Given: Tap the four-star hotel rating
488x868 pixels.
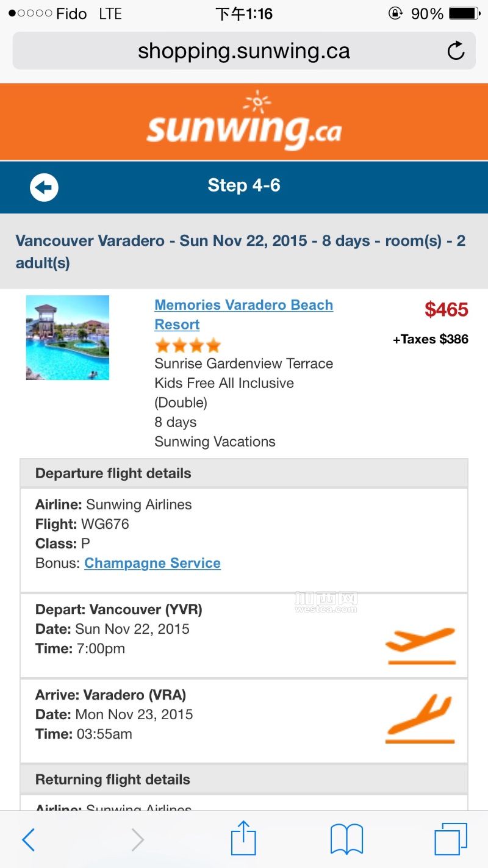Looking at the screenshot, I should pos(188,346).
